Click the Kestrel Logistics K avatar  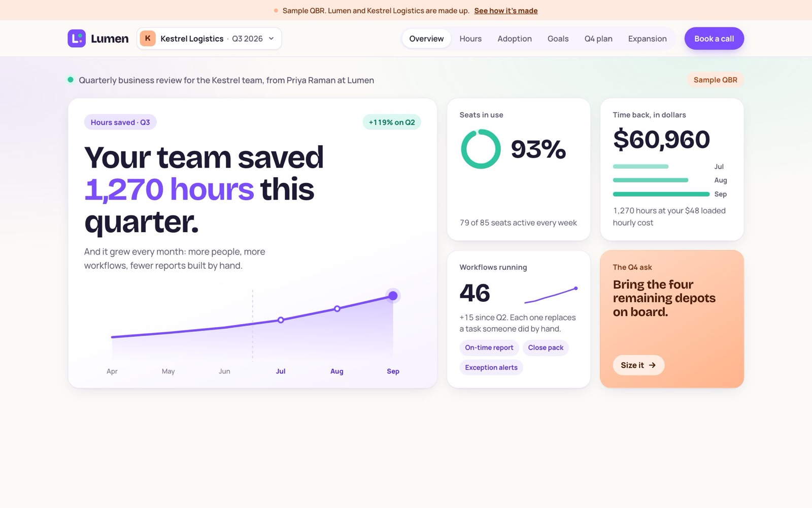pyautogui.click(x=148, y=39)
